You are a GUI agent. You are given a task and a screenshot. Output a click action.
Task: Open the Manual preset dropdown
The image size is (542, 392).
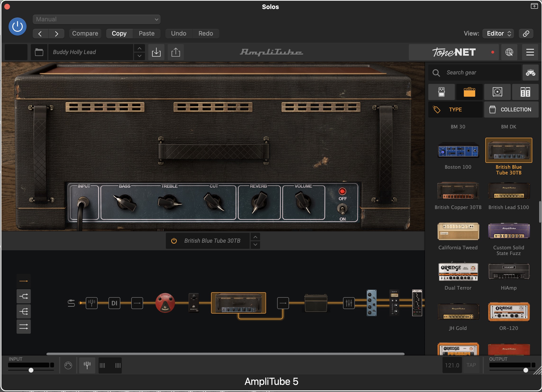pos(97,19)
